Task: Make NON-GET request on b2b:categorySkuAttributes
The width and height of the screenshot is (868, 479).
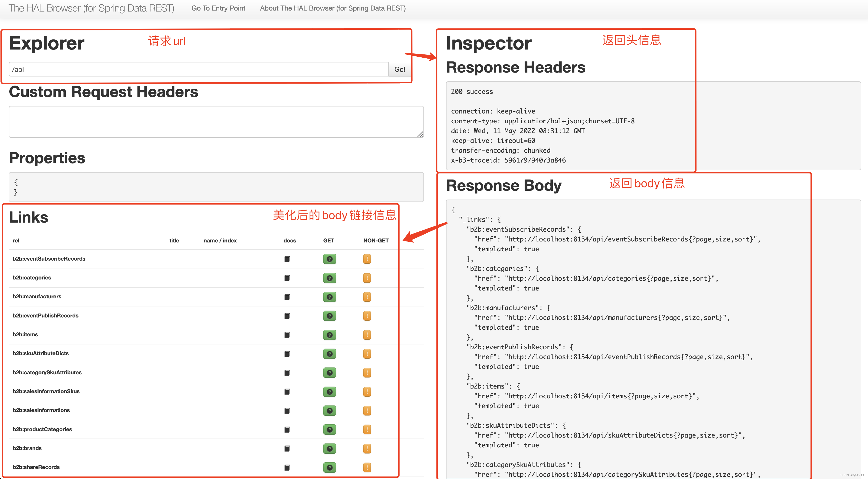Action: [367, 373]
